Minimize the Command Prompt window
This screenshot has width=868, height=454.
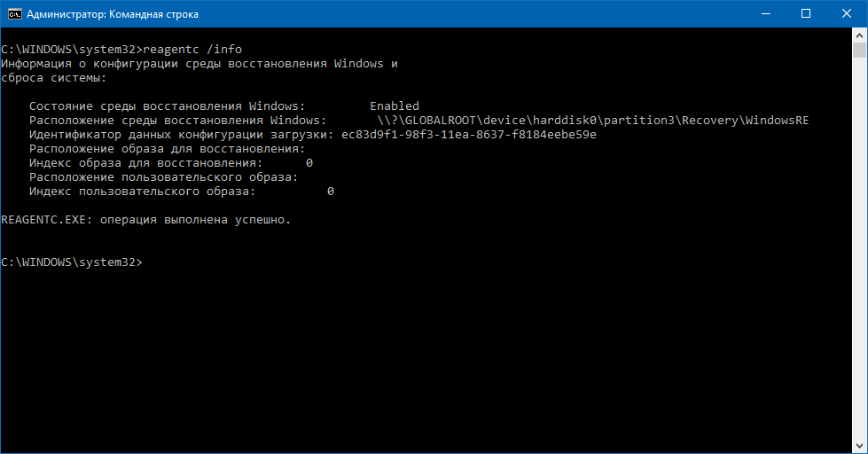766,13
